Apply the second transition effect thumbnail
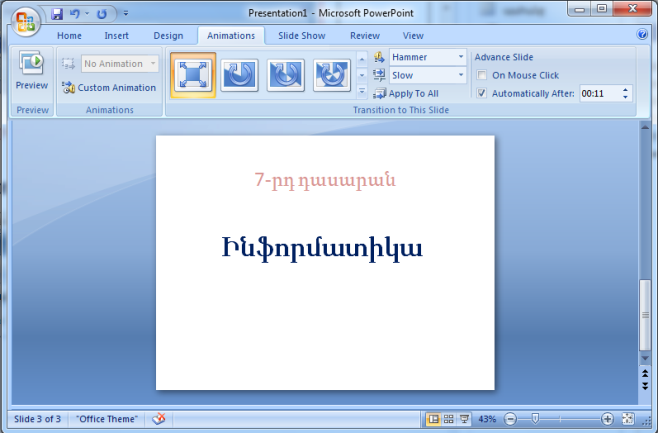 (239, 75)
